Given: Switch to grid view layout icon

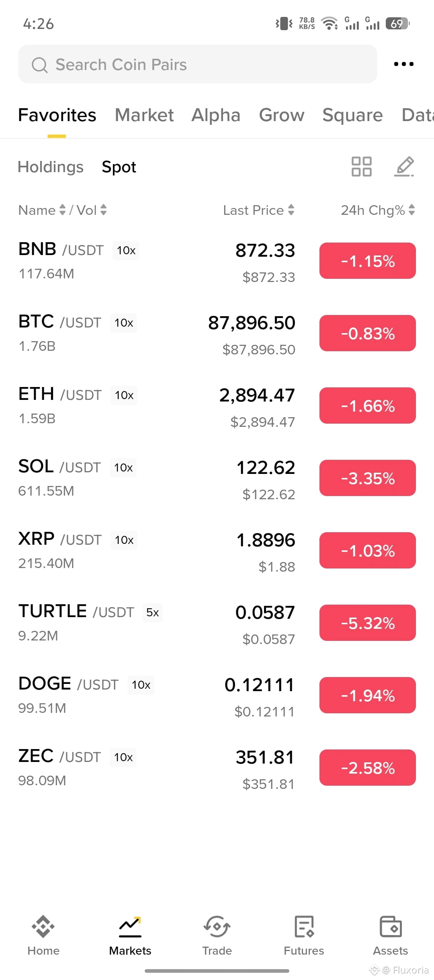Looking at the screenshot, I should tap(361, 167).
